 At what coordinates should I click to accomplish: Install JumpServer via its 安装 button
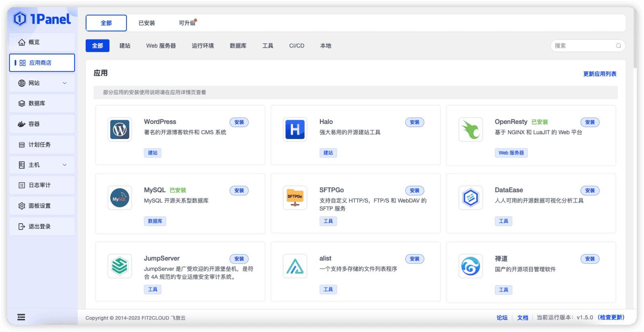(239, 259)
